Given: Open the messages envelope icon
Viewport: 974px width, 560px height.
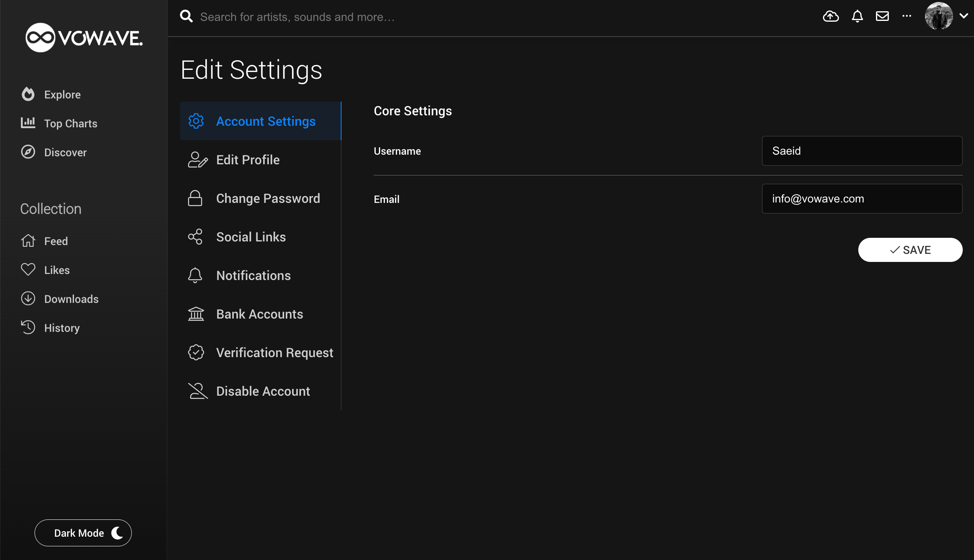Looking at the screenshot, I should click(882, 16).
